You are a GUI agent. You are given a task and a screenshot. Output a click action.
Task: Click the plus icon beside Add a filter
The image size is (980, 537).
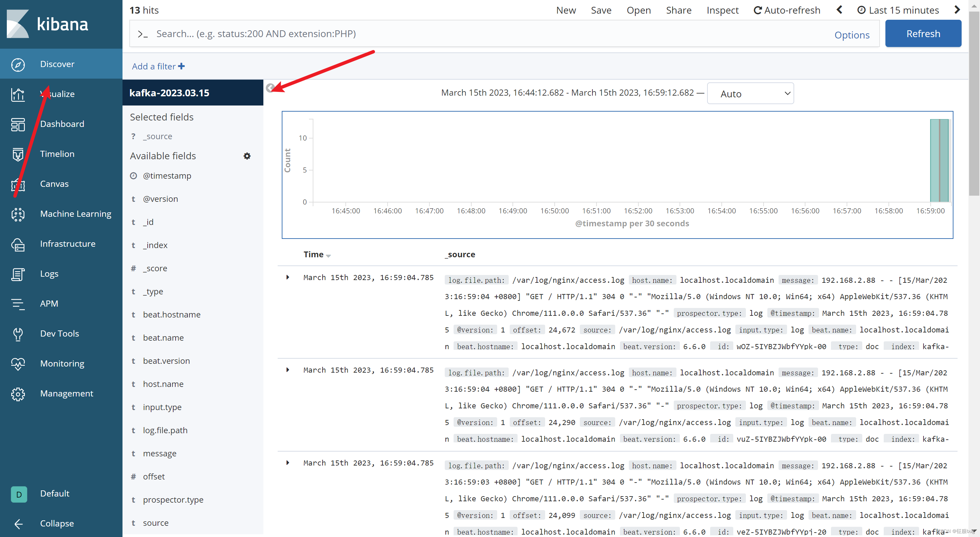tap(181, 66)
